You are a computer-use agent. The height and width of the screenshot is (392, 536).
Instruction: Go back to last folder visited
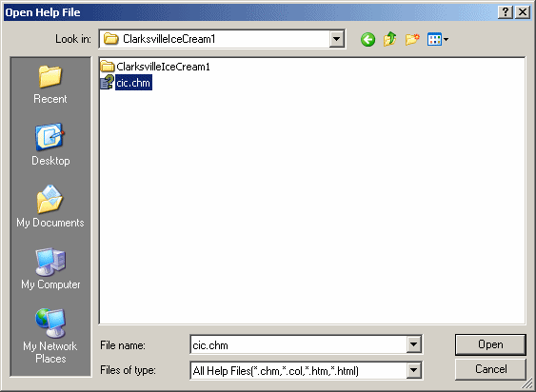click(367, 40)
